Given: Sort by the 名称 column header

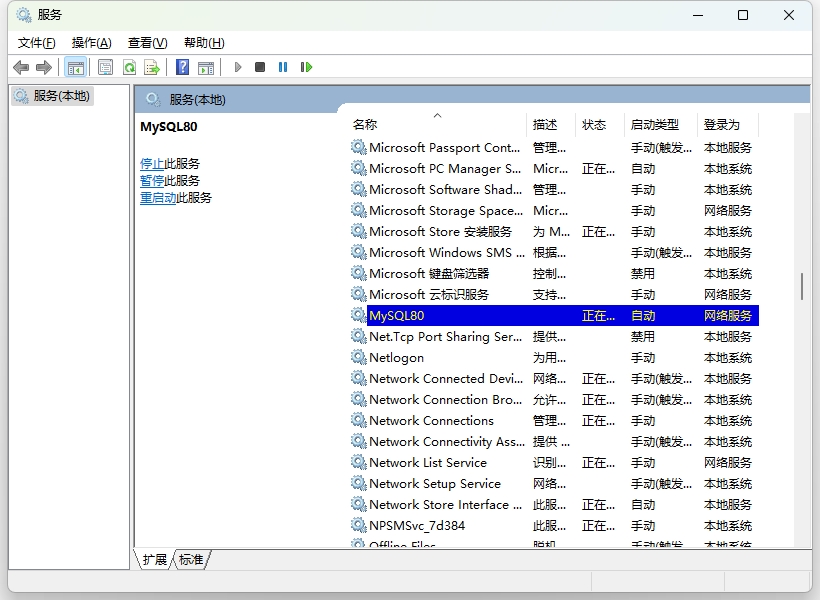Looking at the screenshot, I should pyautogui.click(x=365, y=125).
